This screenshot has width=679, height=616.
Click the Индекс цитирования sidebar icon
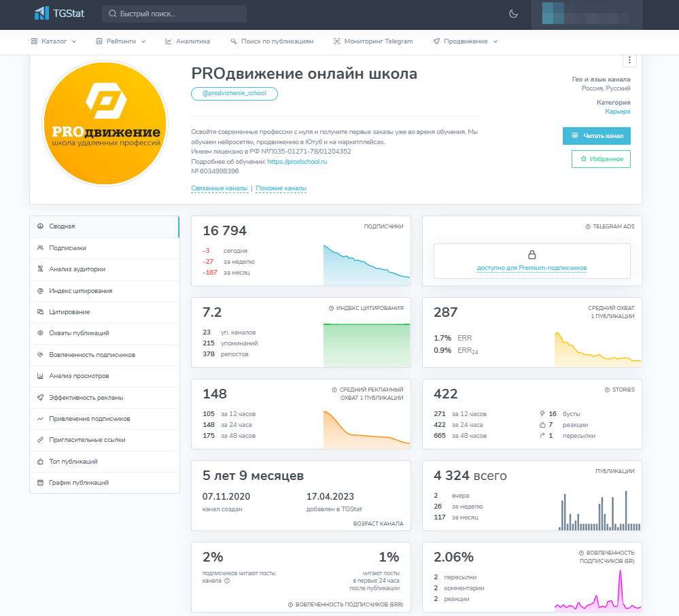coord(40,291)
